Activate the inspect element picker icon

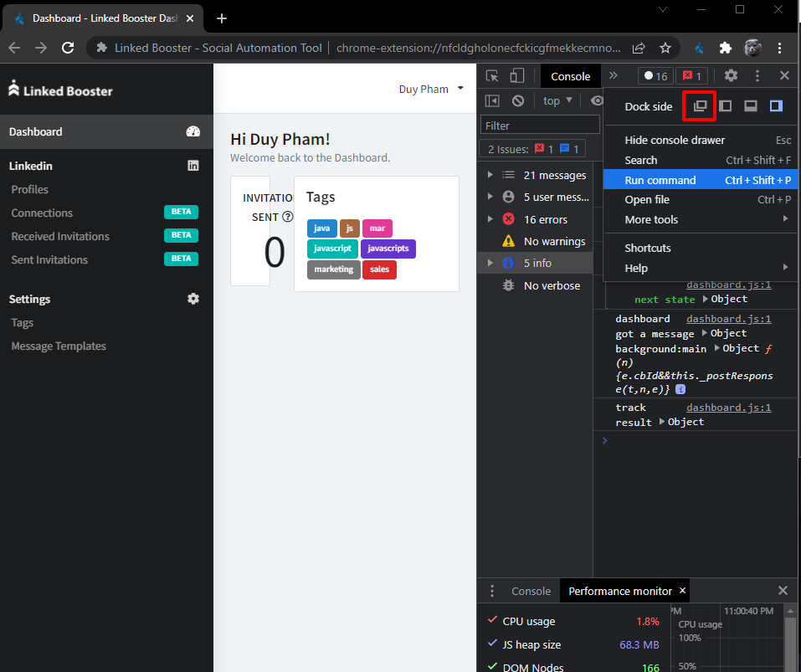492,76
